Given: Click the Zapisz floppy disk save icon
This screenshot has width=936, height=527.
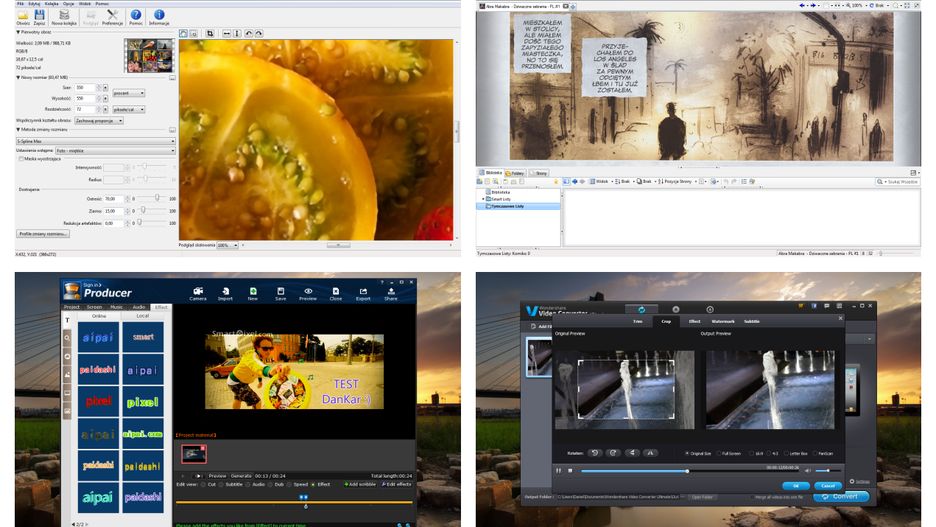Looking at the screenshot, I should [38, 15].
